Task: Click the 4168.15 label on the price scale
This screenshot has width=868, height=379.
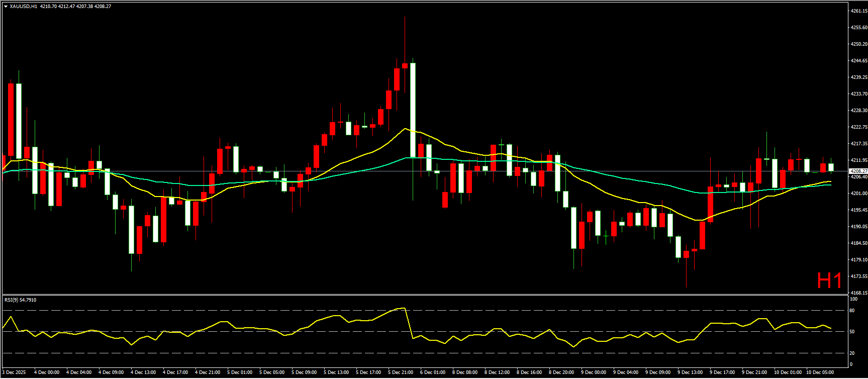Action: 858,293
